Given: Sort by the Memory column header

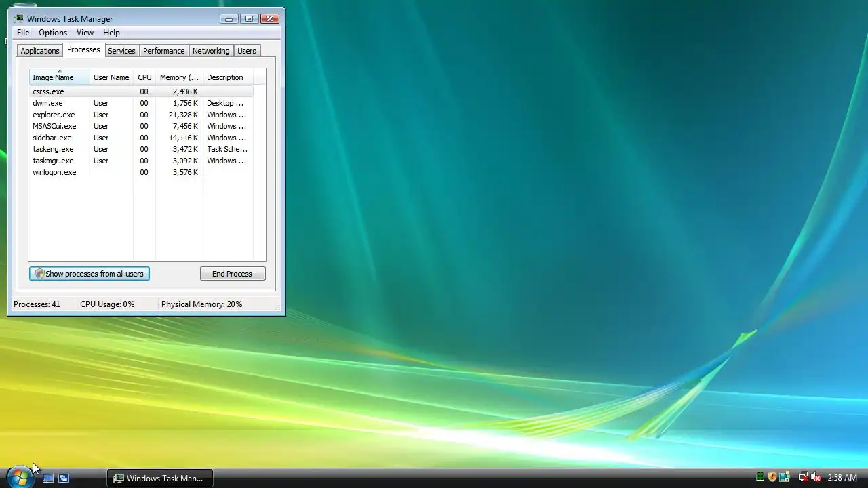Looking at the screenshot, I should tap(179, 77).
